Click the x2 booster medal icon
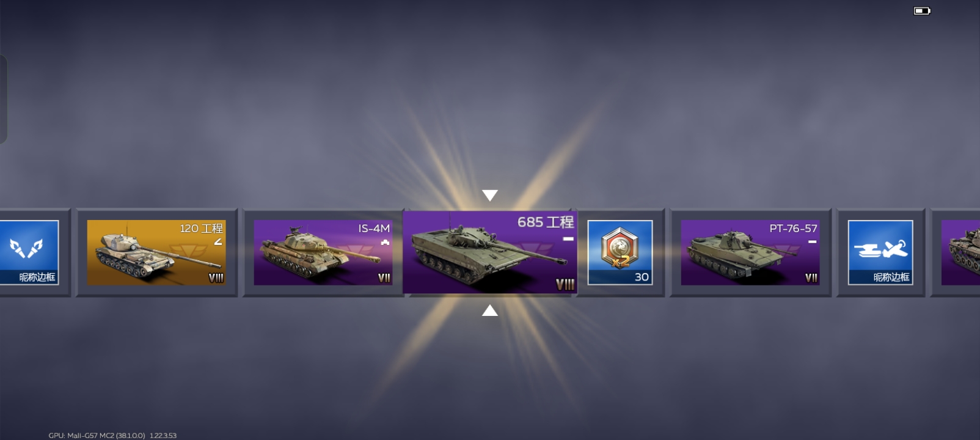 (x=620, y=247)
